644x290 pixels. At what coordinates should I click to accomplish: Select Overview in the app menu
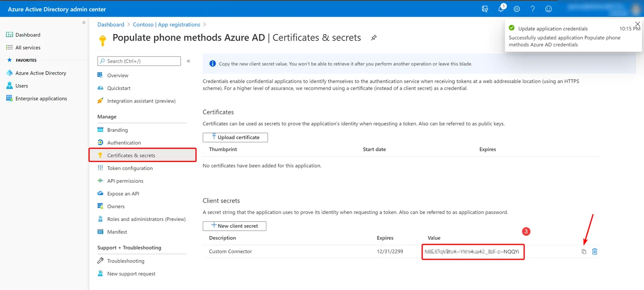coord(118,75)
